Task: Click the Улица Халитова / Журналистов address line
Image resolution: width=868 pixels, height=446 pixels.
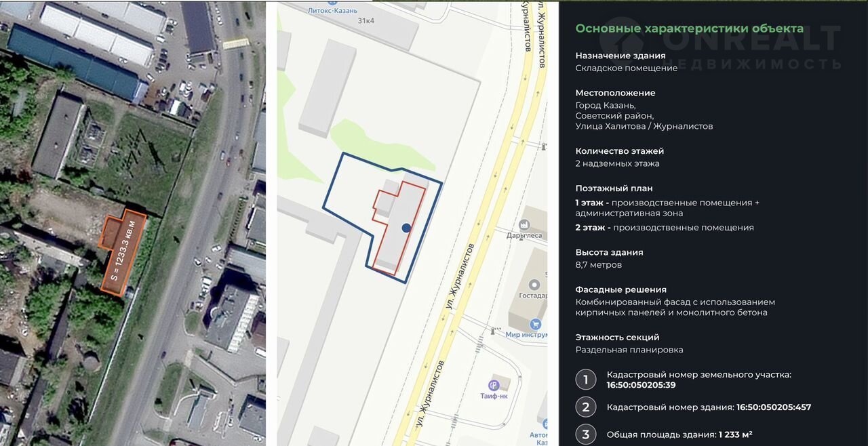Action: (644, 126)
